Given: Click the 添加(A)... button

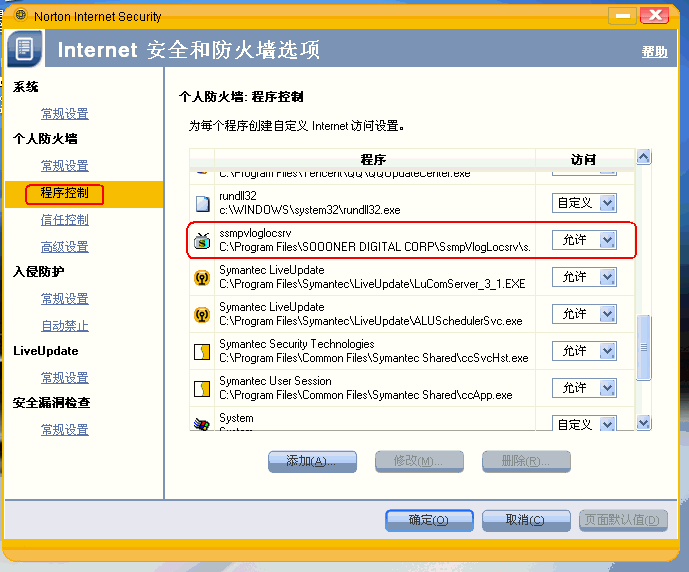Looking at the screenshot, I should 312,461.
